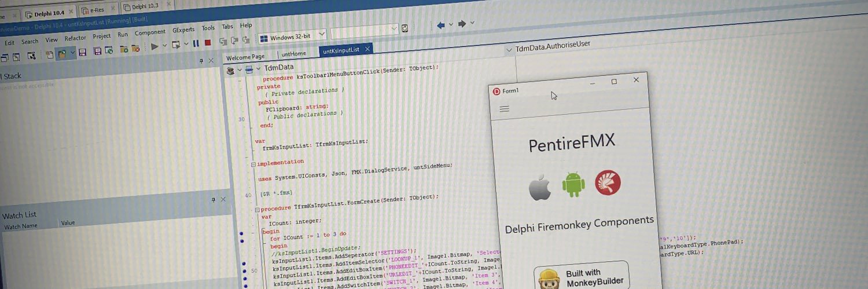Click the Add File to Project folder icon
The width and height of the screenshot is (868, 289).
coord(124,49)
